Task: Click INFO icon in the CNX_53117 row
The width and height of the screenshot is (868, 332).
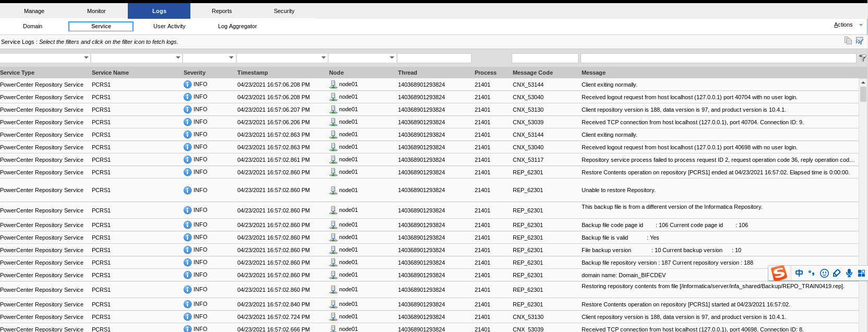Action: click(188, 160)
